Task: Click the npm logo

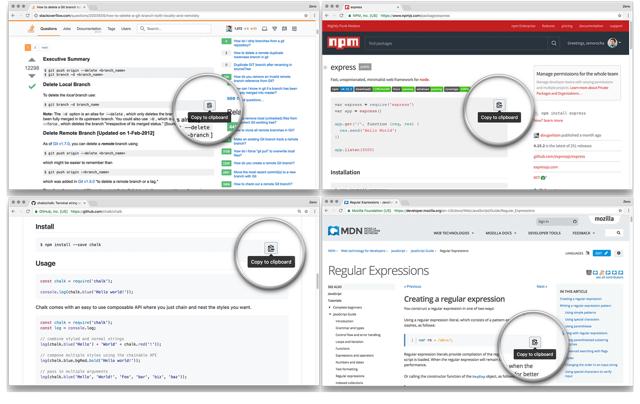Action: (344, 42)
